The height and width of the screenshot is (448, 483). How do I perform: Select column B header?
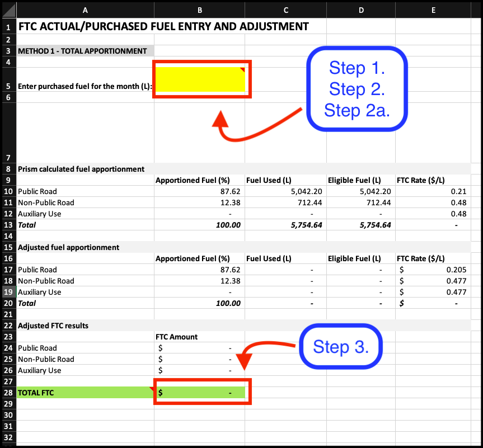pos(199,10)
